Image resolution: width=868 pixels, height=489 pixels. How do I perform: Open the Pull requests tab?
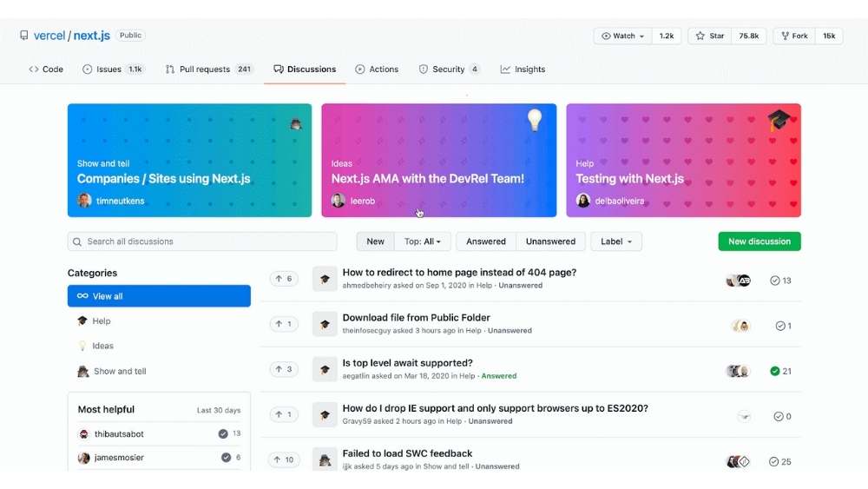click(208, 69)
